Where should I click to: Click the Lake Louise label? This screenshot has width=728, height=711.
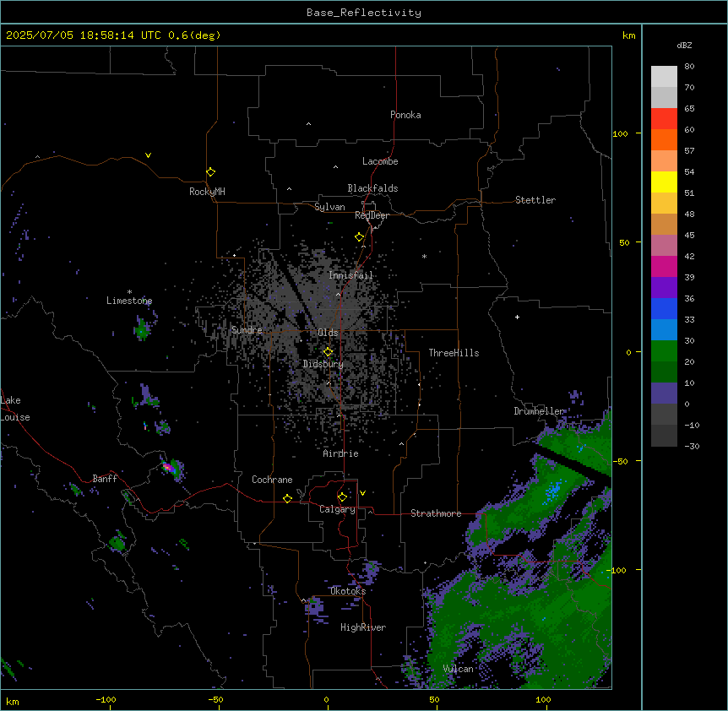(14, 409)
